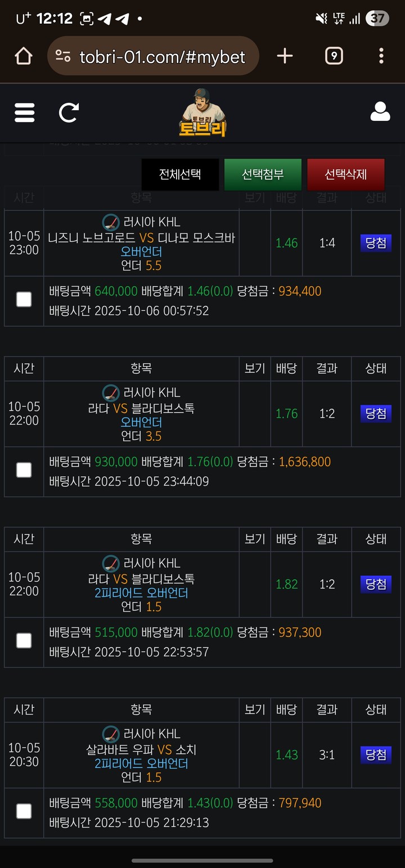Tap the 토브리 baseball logo
The width and height of the screenshot is (405, 868).
[x=202, y=113]
